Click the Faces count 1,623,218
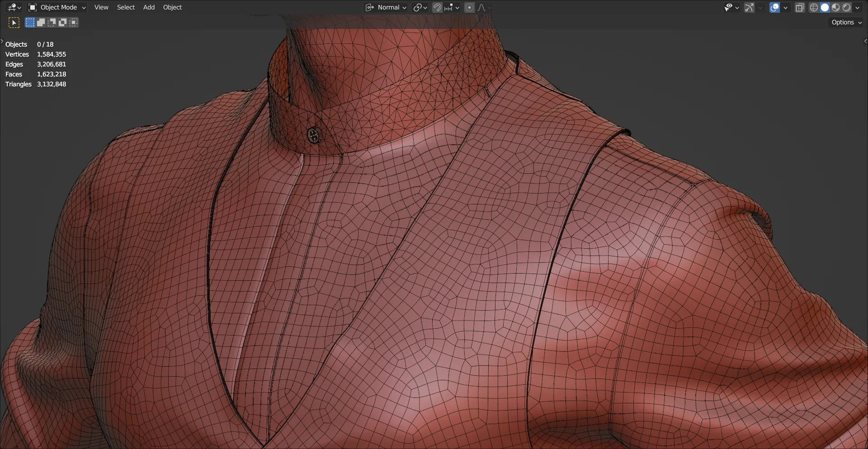Viewport: 868px width, 449px height. (x=52, y=74)
